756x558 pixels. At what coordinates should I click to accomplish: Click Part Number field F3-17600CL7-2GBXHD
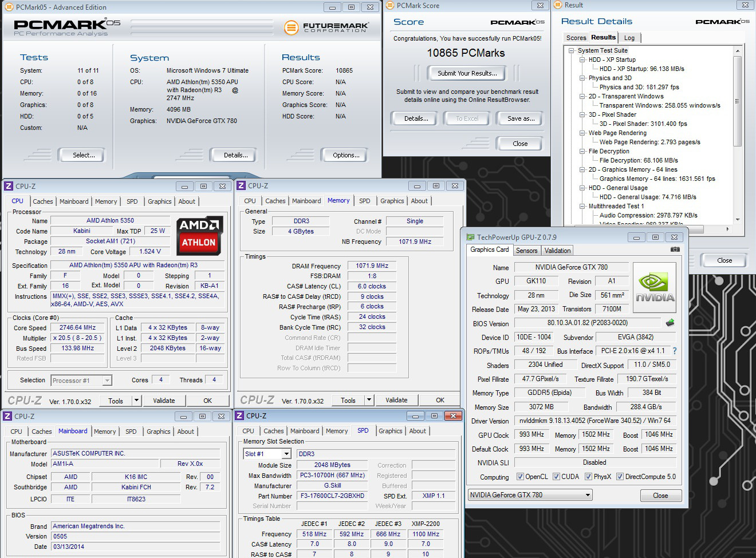click(x=332, y=496)
